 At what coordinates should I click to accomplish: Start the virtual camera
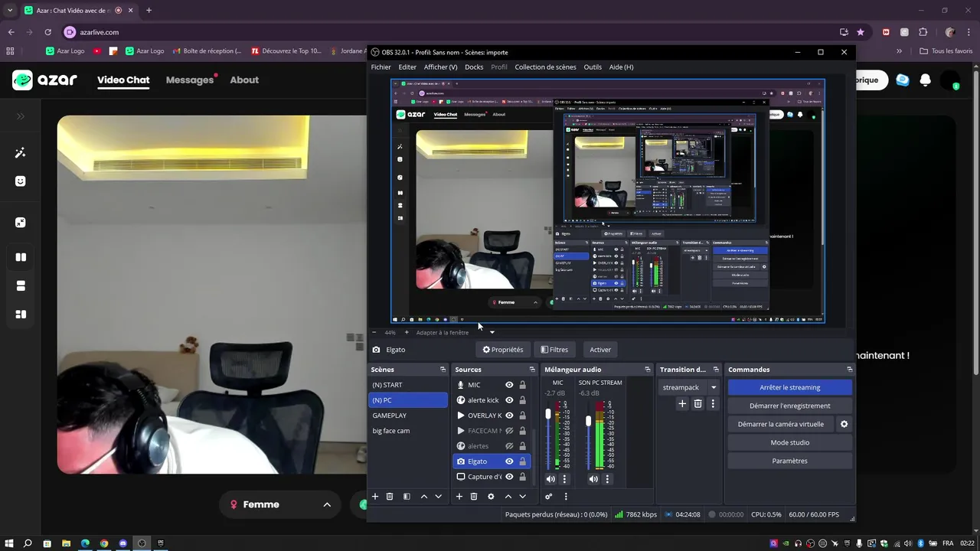(781, 424)
